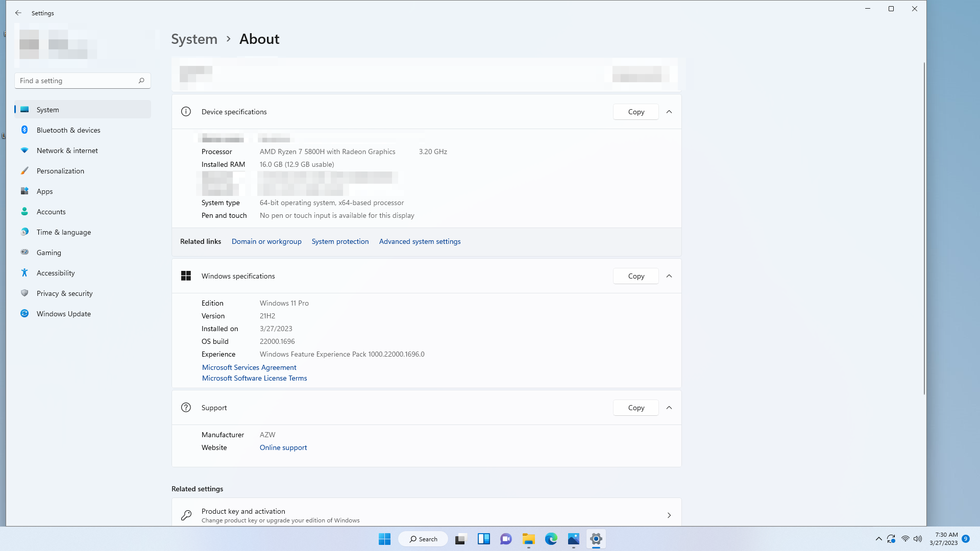Click the vertical scrollbar of Settings
980x551 pixels.
coord(924,229)
